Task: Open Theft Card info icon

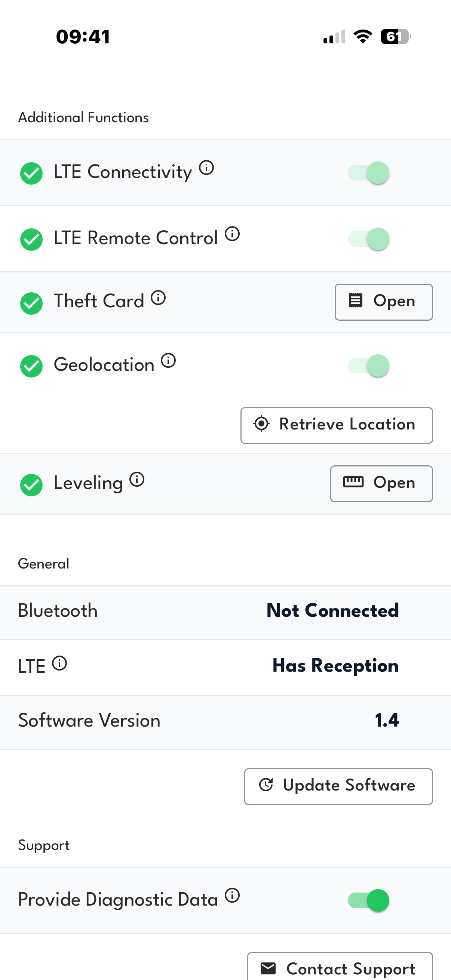Action: point(158,298)
